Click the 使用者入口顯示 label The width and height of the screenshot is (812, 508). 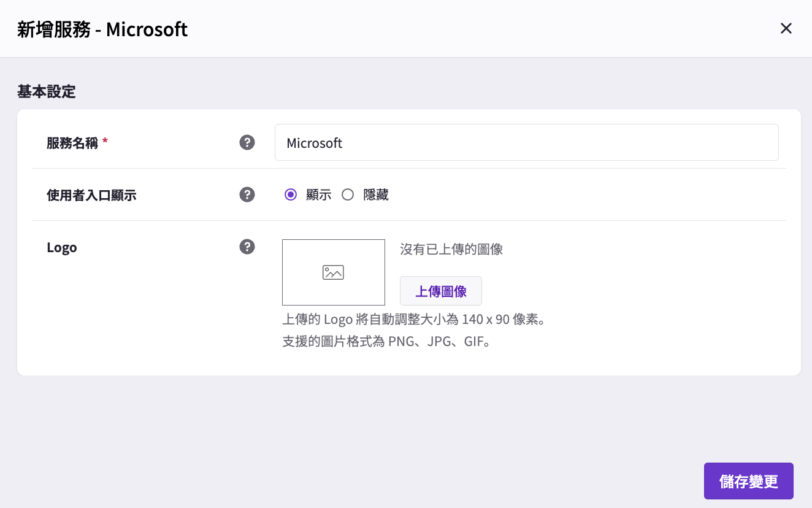click(x=91, y=195)
